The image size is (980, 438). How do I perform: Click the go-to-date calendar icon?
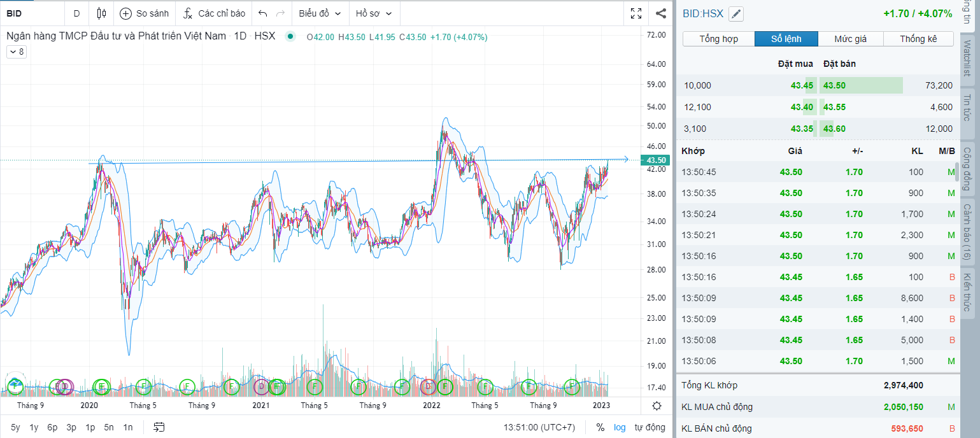(159, 427)
